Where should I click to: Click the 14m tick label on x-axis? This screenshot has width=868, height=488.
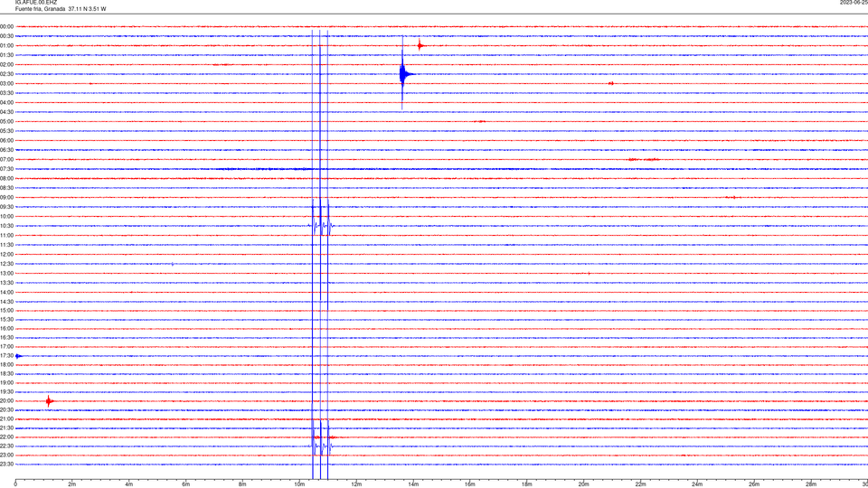tap(413, 484)
